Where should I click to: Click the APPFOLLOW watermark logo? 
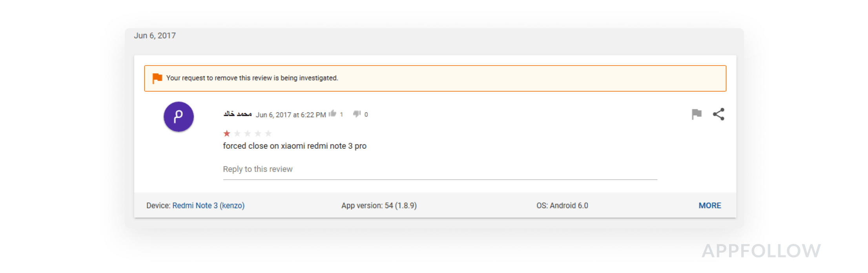(761, 251)
